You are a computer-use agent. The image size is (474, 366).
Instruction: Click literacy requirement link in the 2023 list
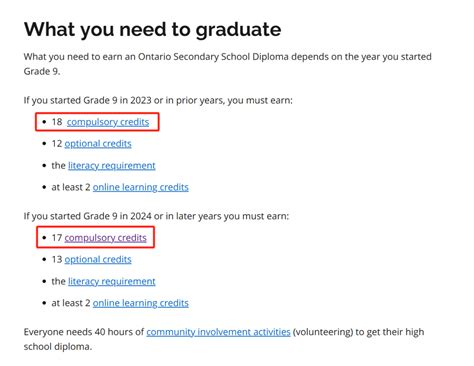tap(112, 166)
